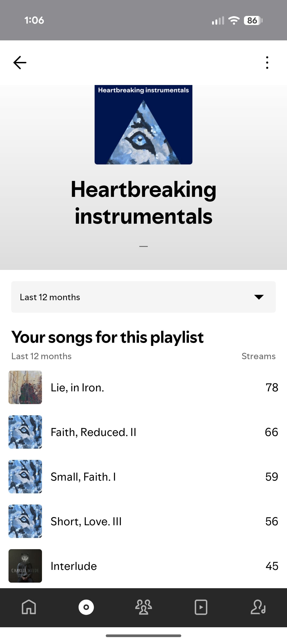Viewport: 287px width, 644px height.
Task: Open the Home tab icon
Action: tap(29, 607)
